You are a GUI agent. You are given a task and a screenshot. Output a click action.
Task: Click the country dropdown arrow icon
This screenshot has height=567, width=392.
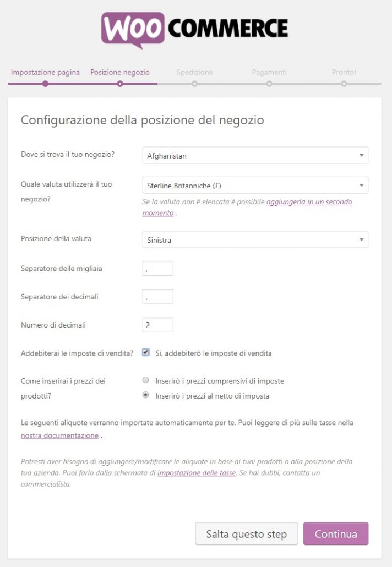click(361, 155)
